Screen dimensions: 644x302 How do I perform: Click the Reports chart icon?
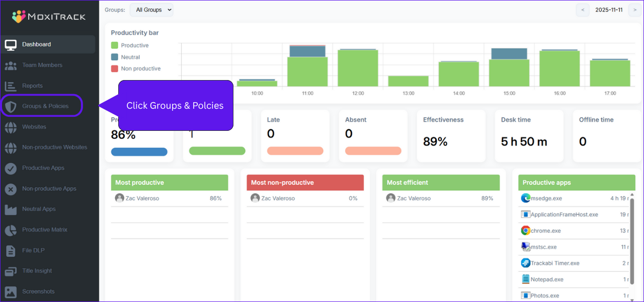[x=11, y=86]
